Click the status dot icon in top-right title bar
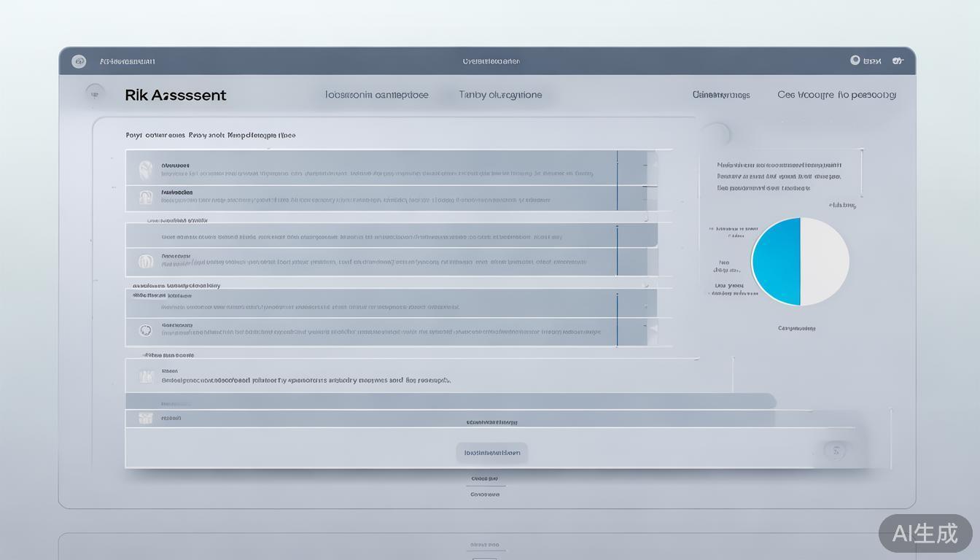Image resolution: width=980 pixels, height=560 pixels. coord(855,61)
